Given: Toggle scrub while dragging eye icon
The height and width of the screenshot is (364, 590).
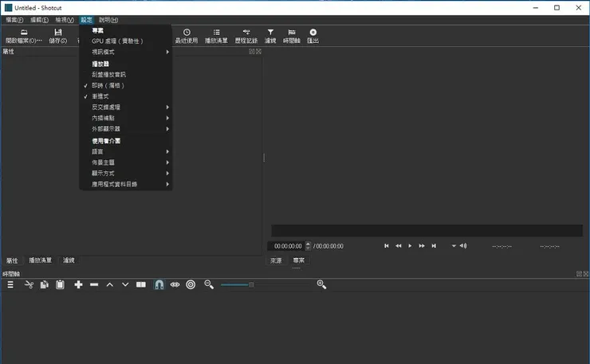Looking at the screenshot, I should point(175,284).
